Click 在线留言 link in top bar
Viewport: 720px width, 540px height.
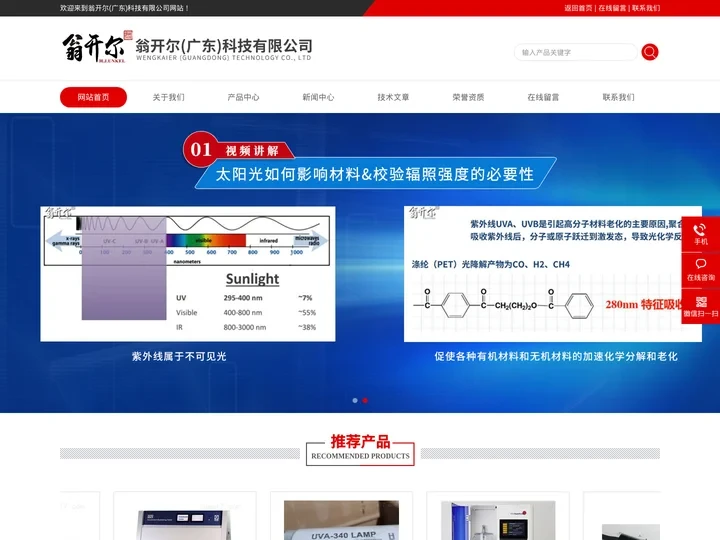tap(612, 8)
